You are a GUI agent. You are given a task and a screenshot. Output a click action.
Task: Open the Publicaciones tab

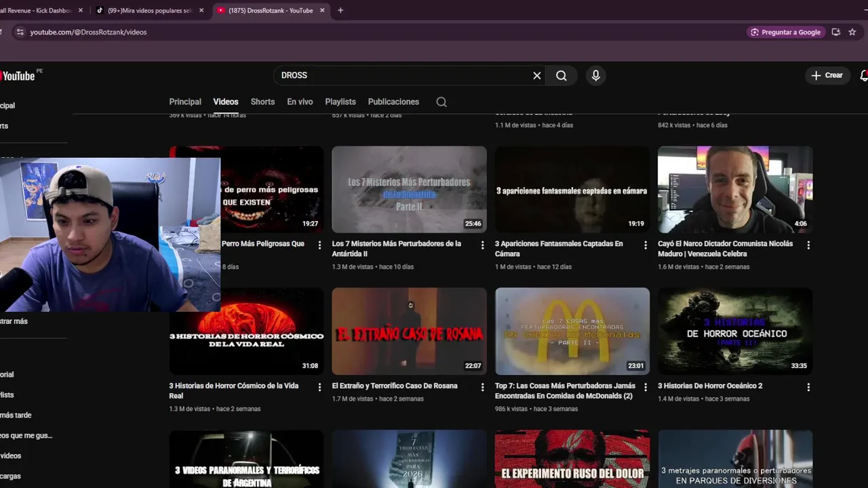tap(393, 102)
